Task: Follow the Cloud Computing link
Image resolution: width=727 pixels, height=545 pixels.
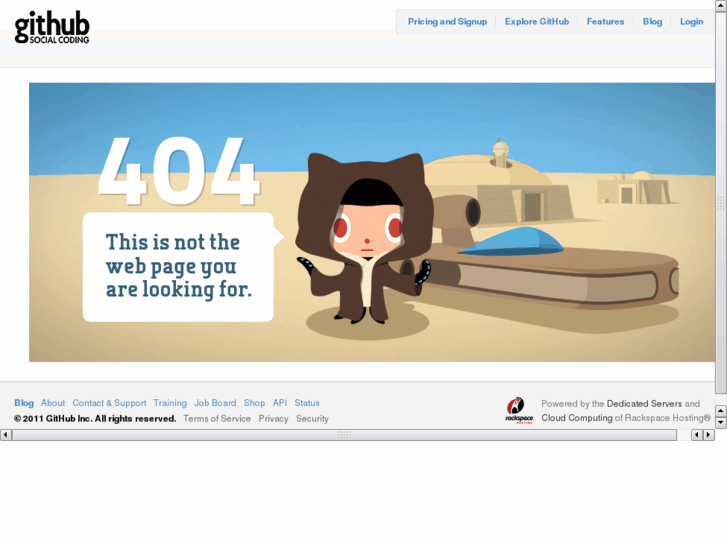Action: (577, 418)
